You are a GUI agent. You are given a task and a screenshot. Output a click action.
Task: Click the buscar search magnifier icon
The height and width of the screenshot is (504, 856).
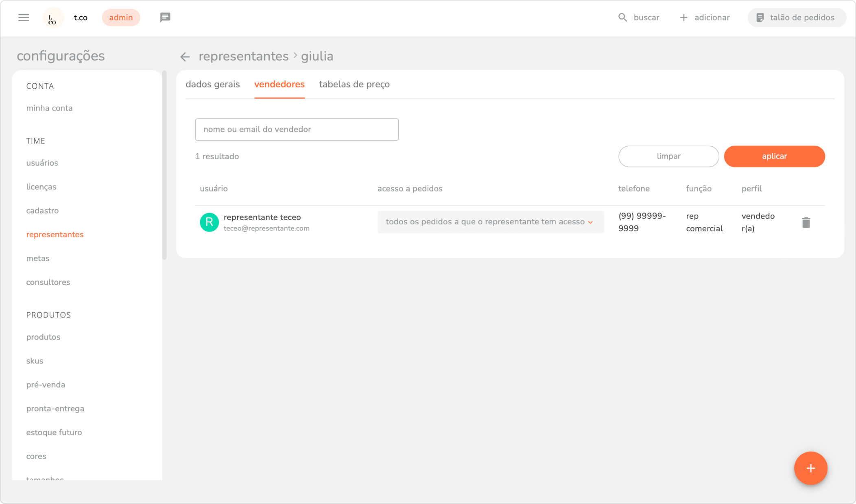pyautogui.click(x=622, y=17)
